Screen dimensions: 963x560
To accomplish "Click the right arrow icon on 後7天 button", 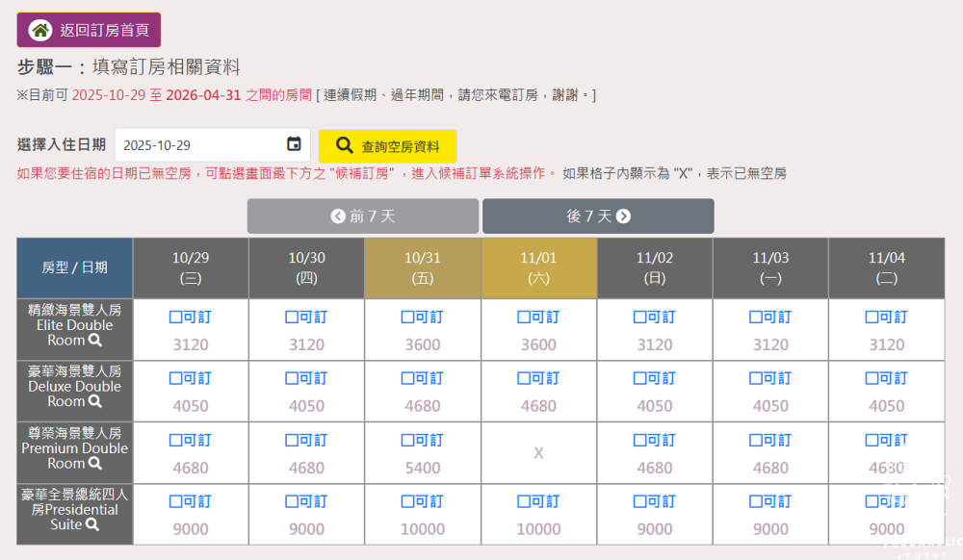I will click(623, 216).
